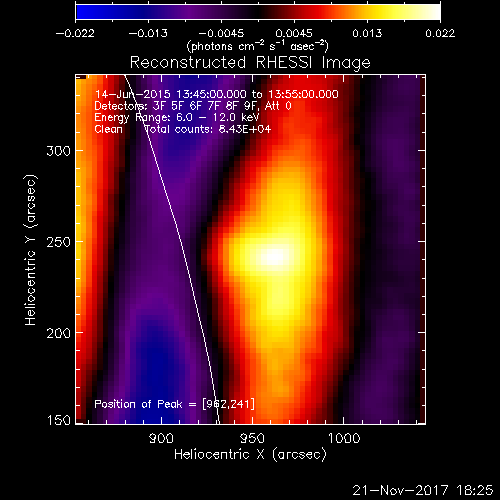
Task: Click the 14-Jun-2015 observation time text
Action: (217, 95)
